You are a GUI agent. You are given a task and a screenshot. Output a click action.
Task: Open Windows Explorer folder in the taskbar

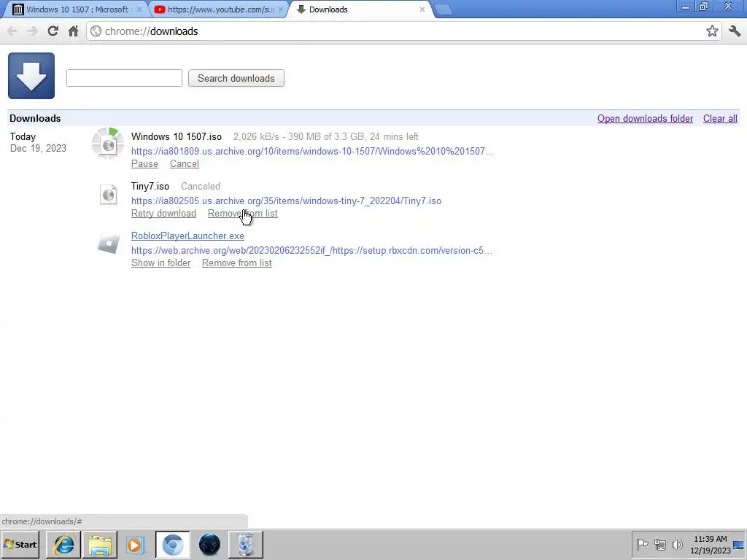100,545
